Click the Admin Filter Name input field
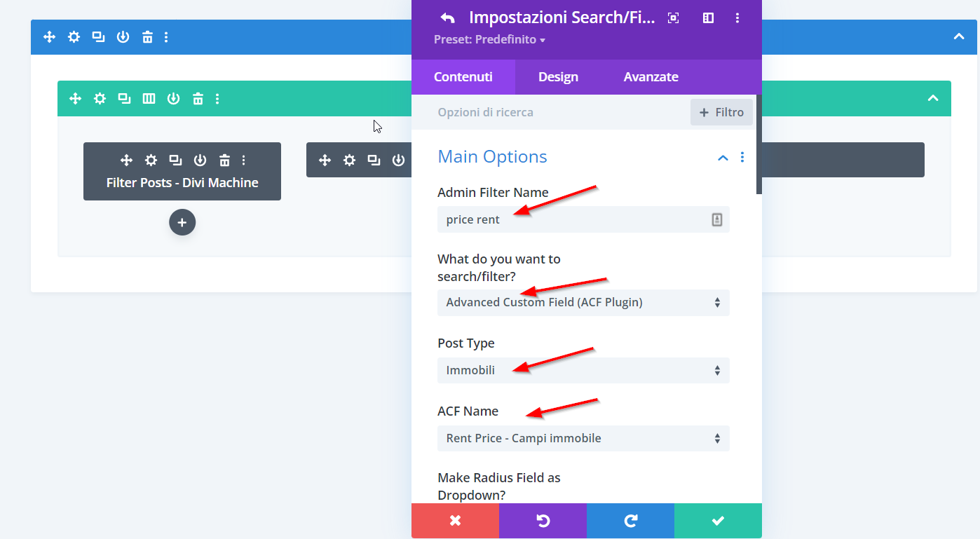 575,219
